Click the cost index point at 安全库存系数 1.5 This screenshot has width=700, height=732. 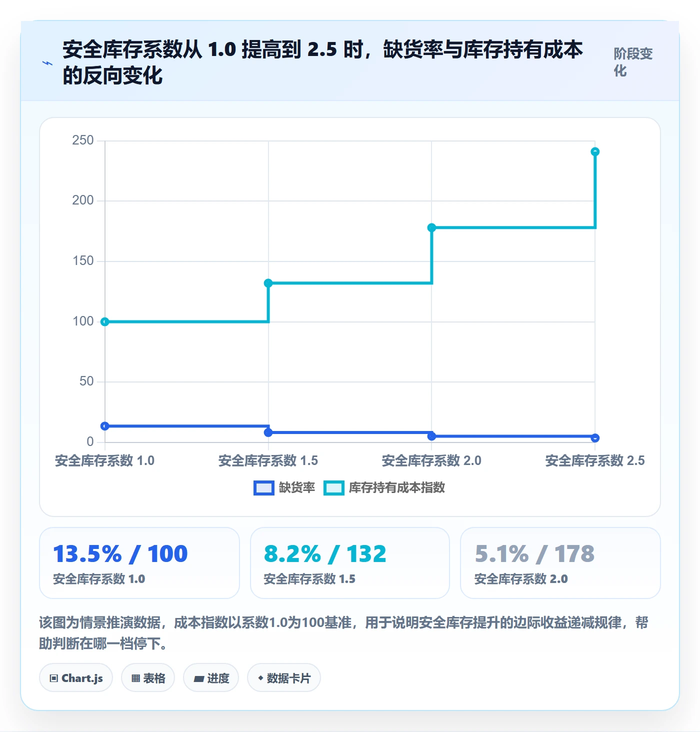pos(268,283)
